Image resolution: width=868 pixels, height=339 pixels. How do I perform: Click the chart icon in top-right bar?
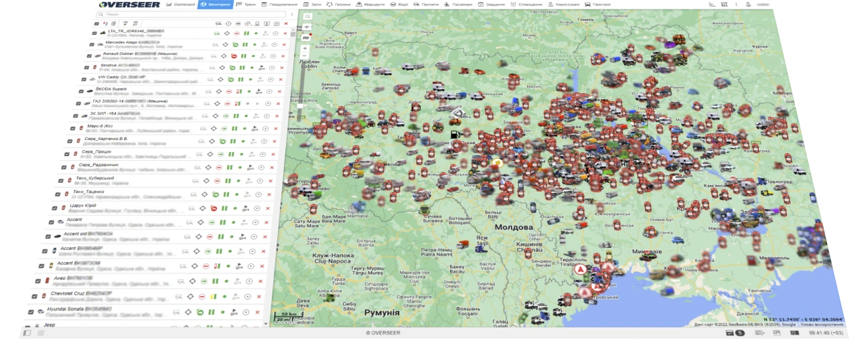tap(713, 4)
